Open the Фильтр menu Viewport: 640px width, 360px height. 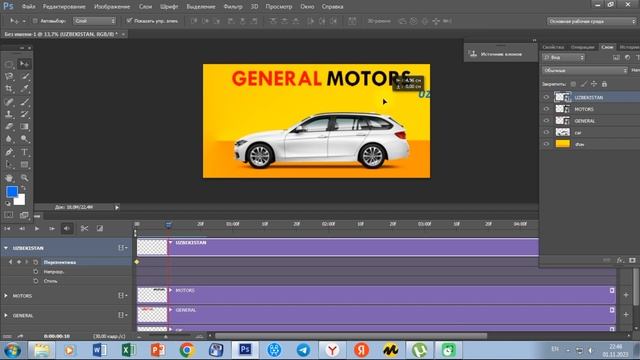coord(233,7)
